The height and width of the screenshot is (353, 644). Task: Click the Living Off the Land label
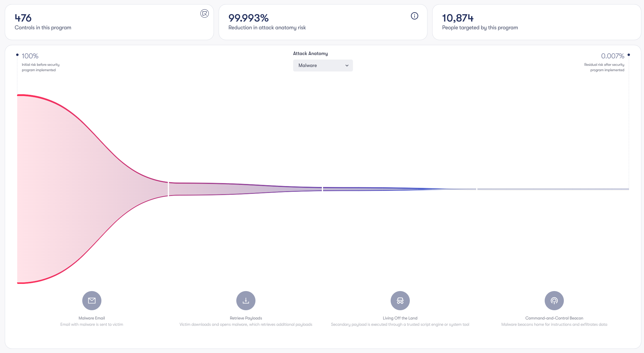coord(400,318)
